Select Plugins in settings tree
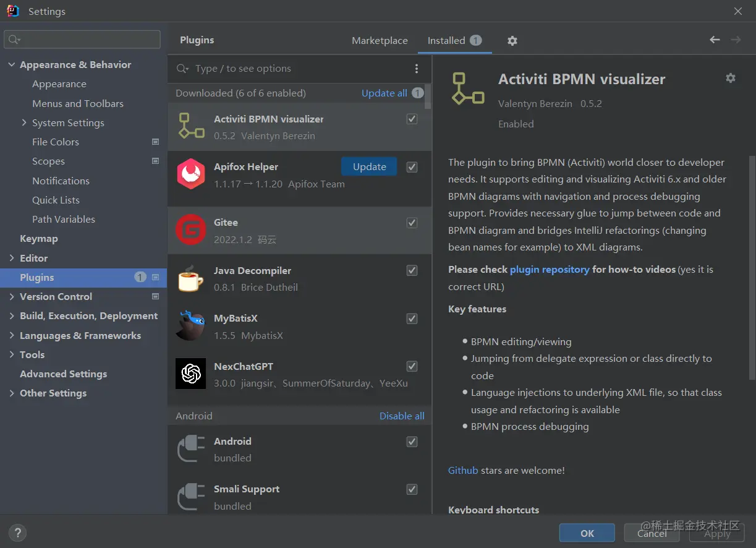 coord(83,277)
